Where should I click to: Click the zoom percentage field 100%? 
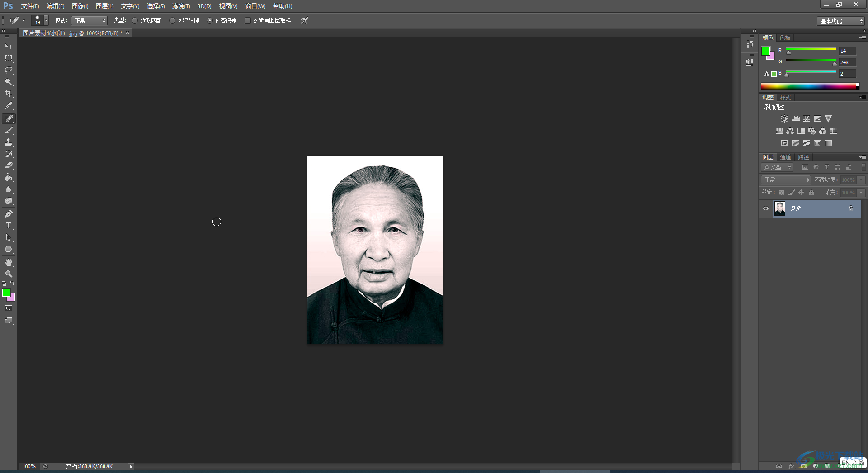click(x=29, y=466)
